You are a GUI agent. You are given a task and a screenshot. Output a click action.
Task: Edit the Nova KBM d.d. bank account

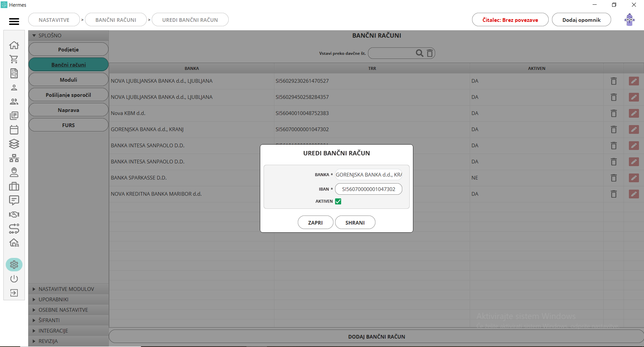(634, 113)
